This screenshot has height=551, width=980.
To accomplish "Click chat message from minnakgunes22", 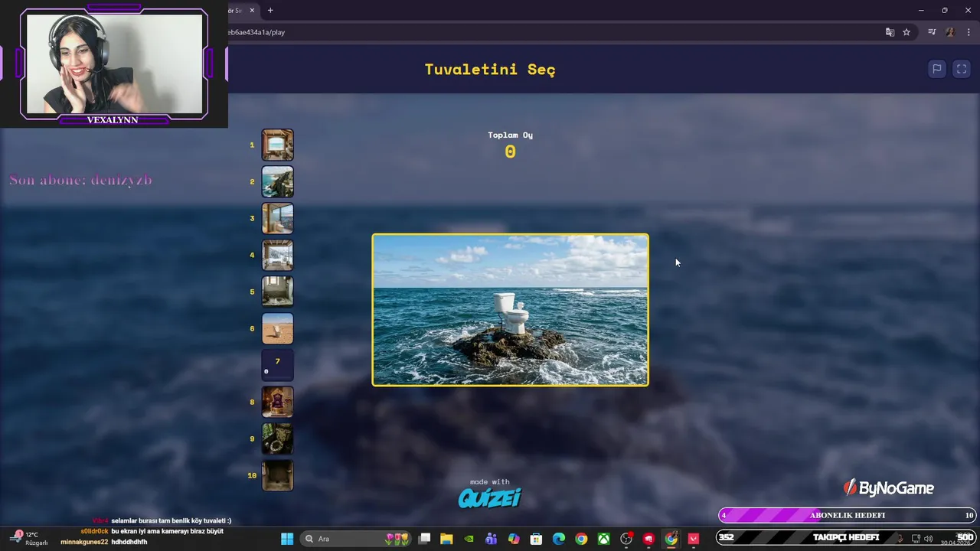I will click(x=104, y=542).
